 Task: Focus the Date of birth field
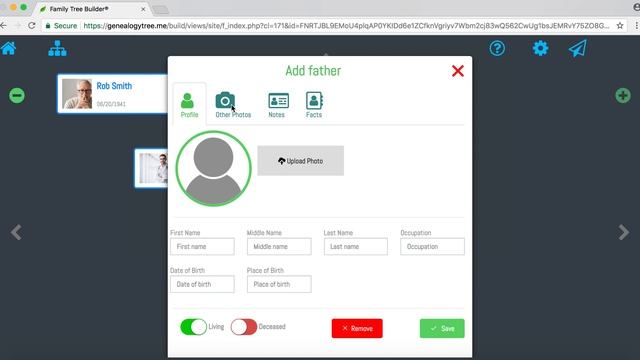[202, 284]
